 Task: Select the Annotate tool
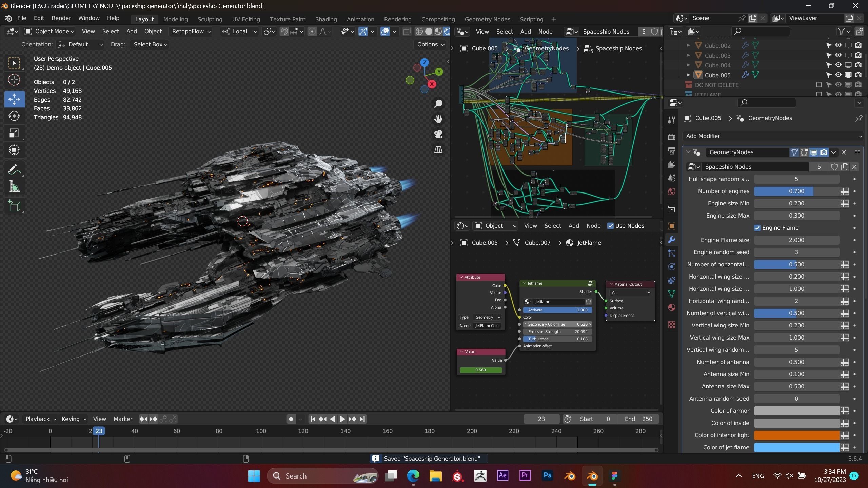tap(14, 169)
